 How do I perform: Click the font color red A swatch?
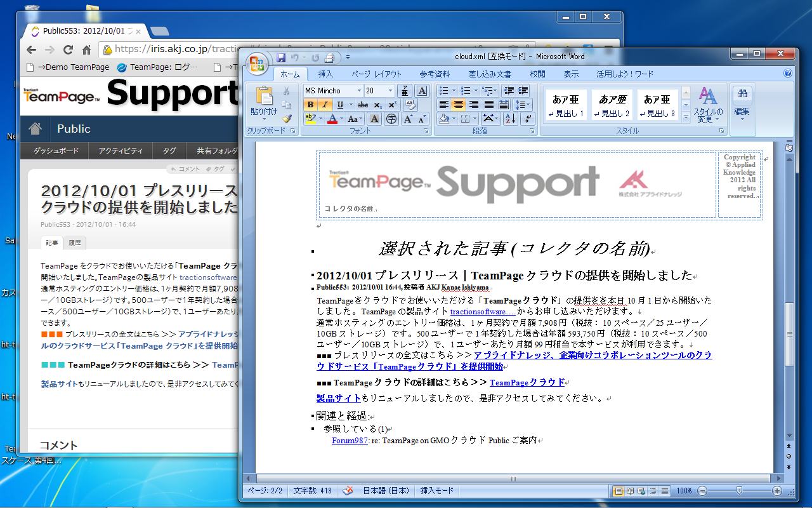click(x=332, y=119)
